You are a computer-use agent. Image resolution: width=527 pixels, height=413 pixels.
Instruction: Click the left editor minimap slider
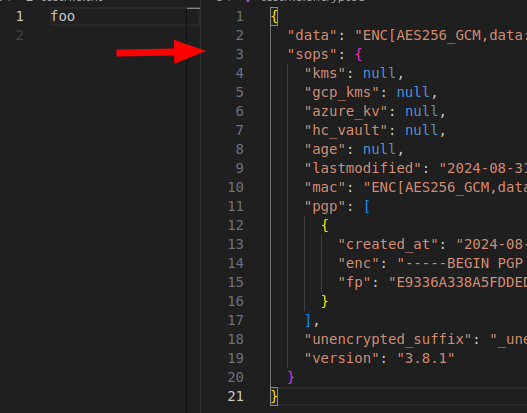(193, 8)
